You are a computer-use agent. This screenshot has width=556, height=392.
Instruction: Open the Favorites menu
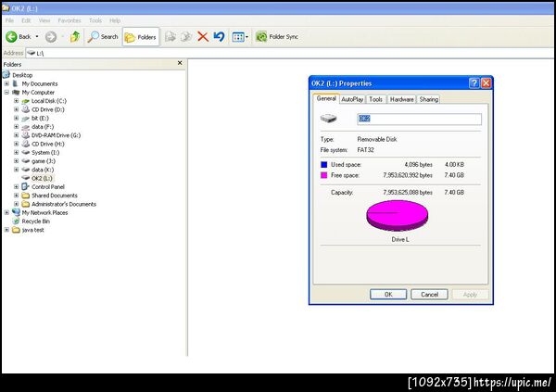69,20
